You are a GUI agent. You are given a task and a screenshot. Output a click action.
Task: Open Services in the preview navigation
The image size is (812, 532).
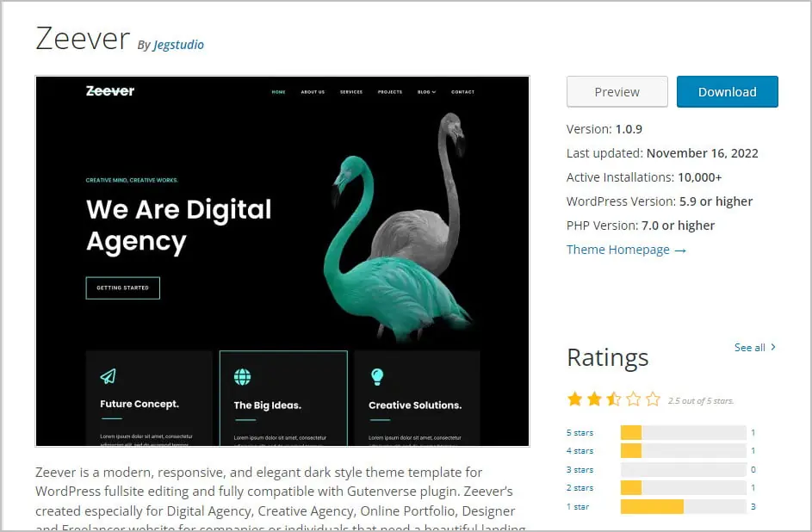click(x=351, y=92)
